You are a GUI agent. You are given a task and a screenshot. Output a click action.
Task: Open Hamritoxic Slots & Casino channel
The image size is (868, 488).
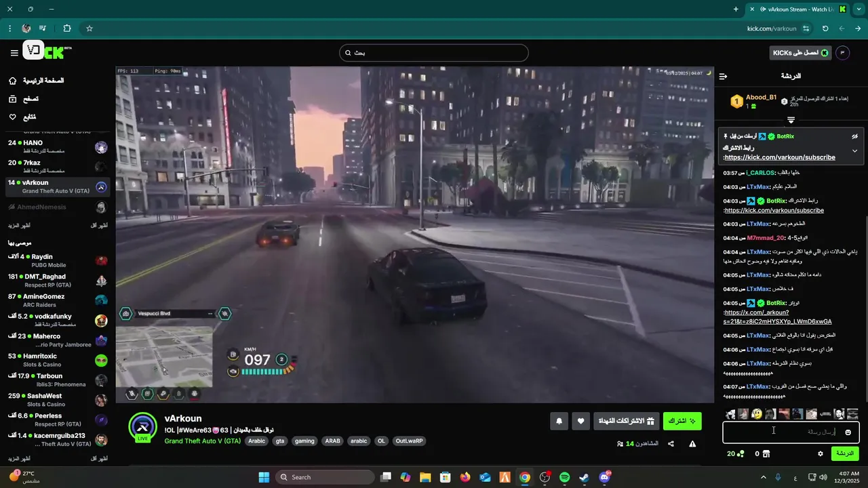(x=58, y=360)
